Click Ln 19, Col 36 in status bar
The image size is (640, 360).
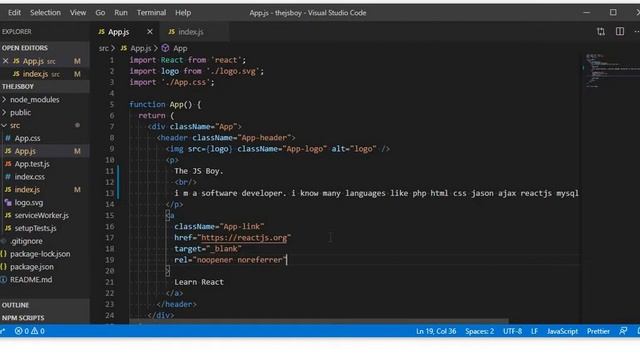(x=436, y=331)
